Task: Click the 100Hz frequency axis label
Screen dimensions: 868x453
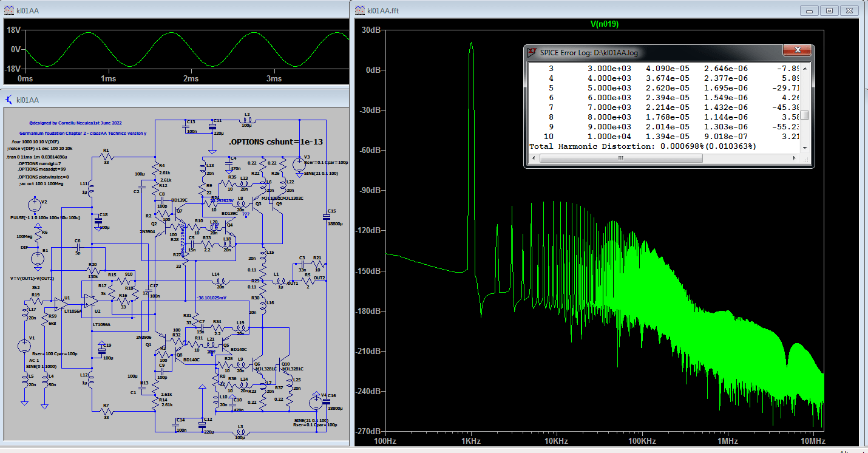Action: point(386,441)
